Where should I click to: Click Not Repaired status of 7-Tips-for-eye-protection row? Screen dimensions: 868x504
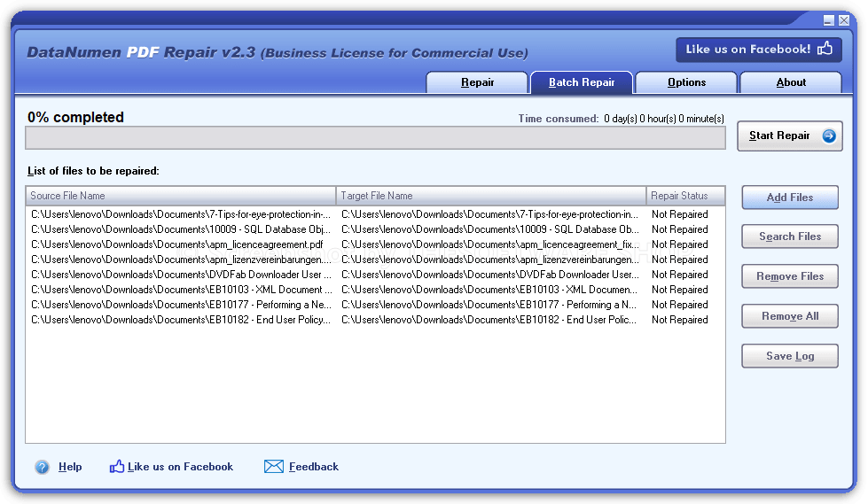[x=680, y=214]
